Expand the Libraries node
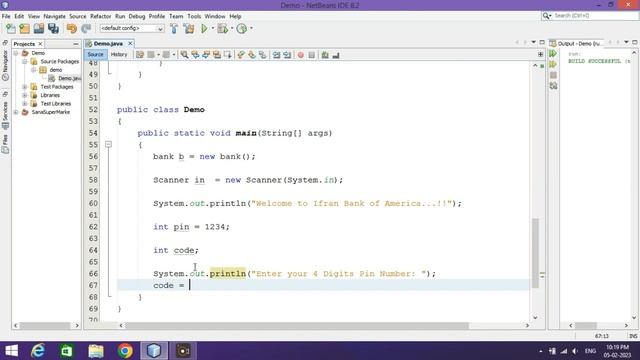Screen dimensions: 640x360 [x=25, y=95]
